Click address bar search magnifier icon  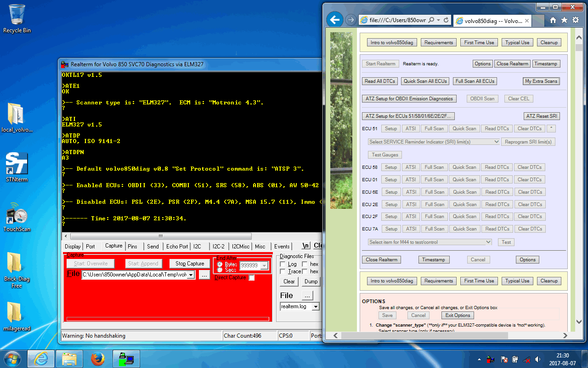coord(431,20)
